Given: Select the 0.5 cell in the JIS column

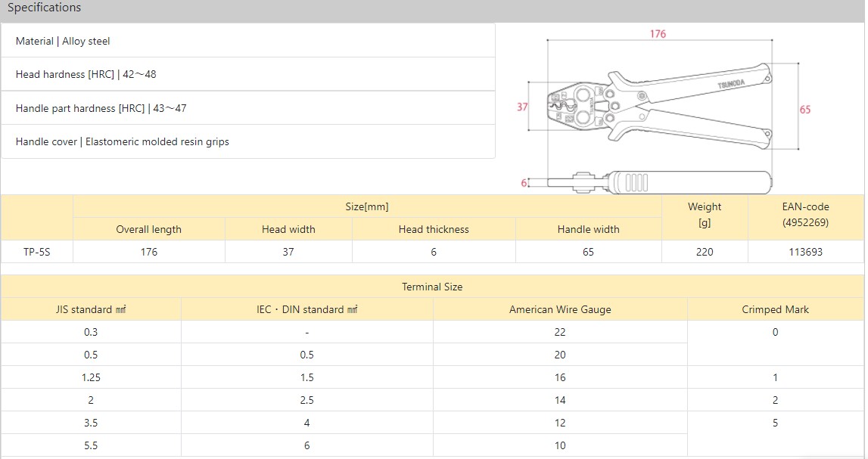Looking at the screenshot, I should pyautogui.click(x=91, y=355).
